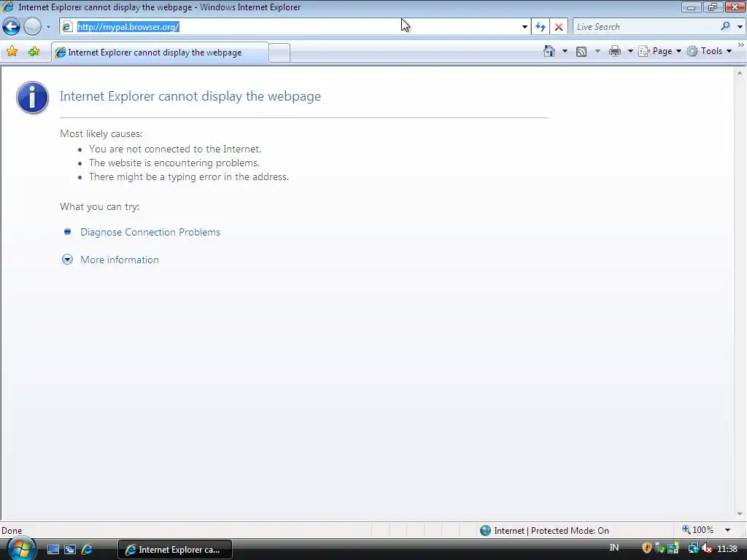Open a new blank tab
Screen dimensions: 747x560
coord(279,52)
